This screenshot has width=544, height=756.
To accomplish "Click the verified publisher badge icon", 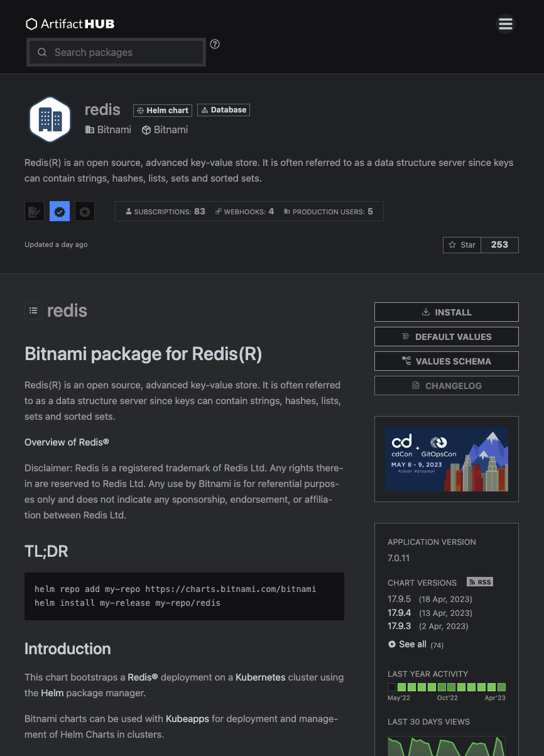I will [60, 212].
